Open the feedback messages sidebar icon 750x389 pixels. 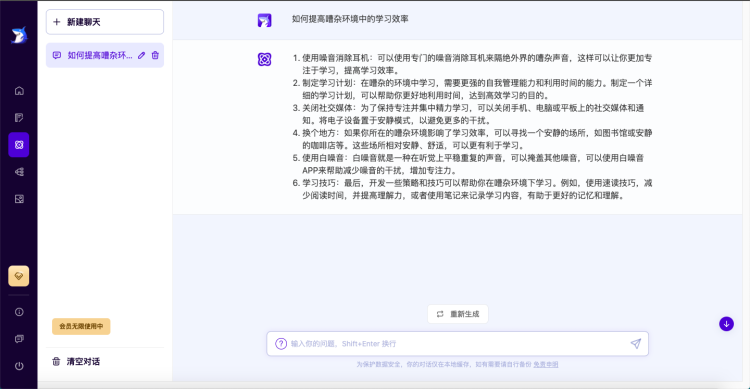point(19,339)
